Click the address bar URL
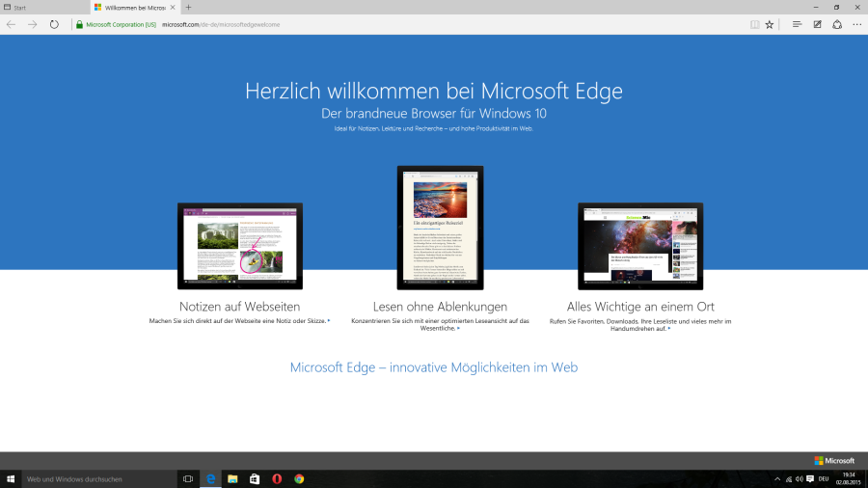The height and width of the screenshot is (488, 868). tap(221, 24)
